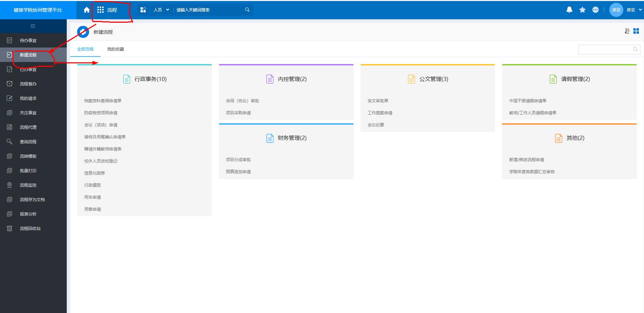The image size is (644, 313).
Task: Go to 查询流程 in sidebar
Action: pyautogui.click(x=28, y=142)
